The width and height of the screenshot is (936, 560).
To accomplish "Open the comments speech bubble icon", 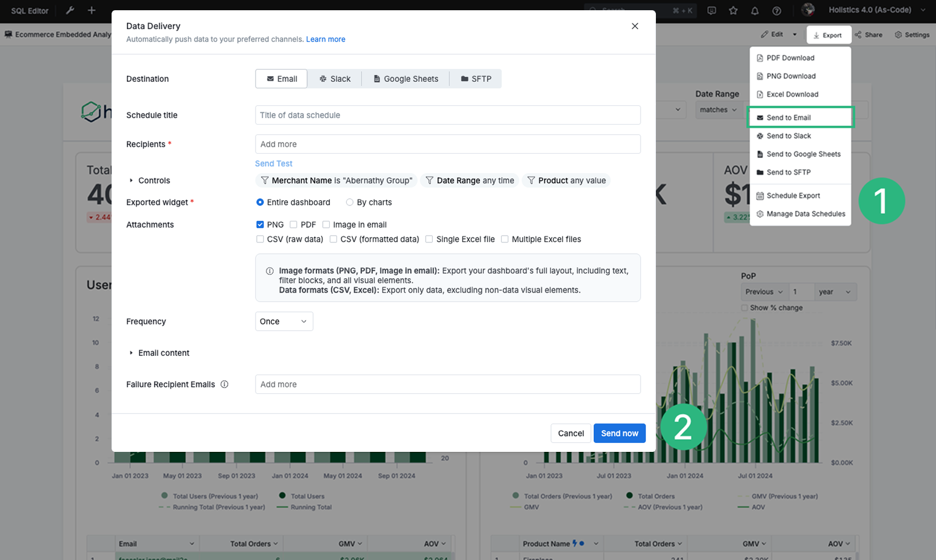I will [712, 10].
